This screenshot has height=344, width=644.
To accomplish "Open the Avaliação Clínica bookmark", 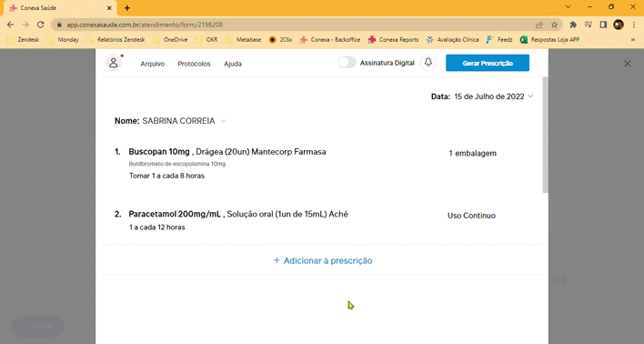I will (453, 40).
